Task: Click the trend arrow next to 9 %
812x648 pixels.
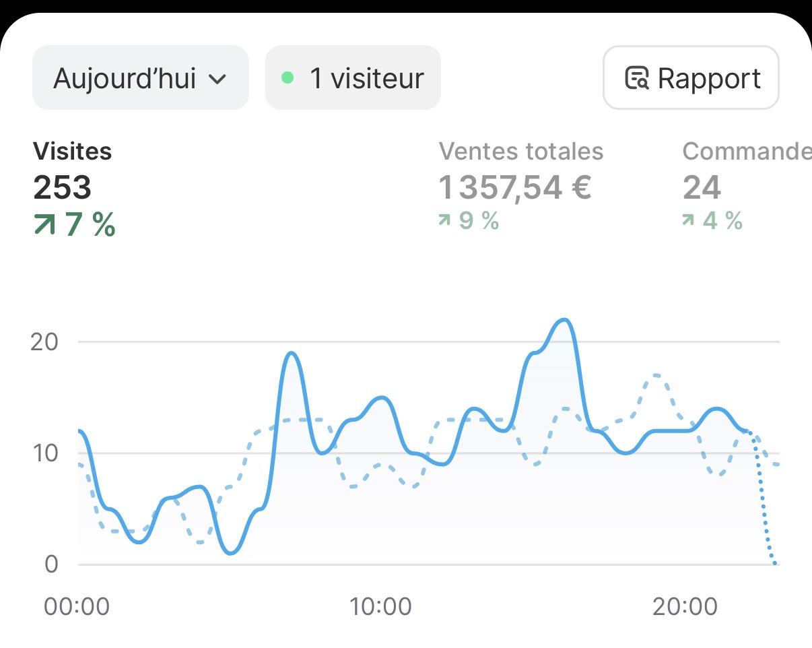Action: point(444,219)
